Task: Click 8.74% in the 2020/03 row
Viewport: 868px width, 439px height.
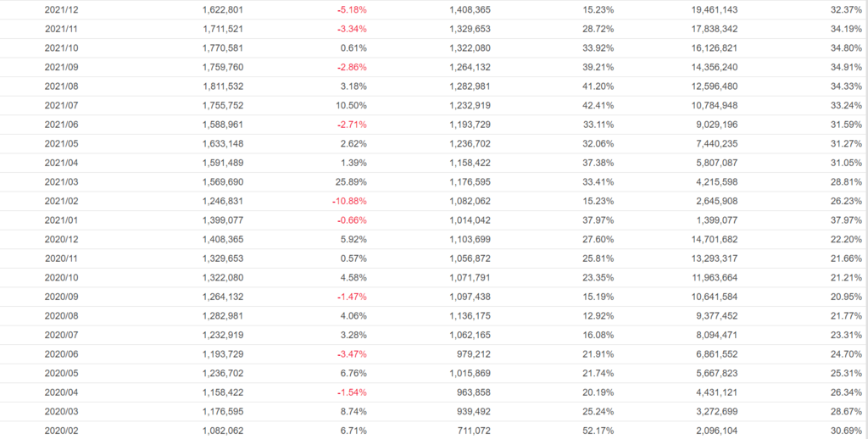Action: click(353, 412)
